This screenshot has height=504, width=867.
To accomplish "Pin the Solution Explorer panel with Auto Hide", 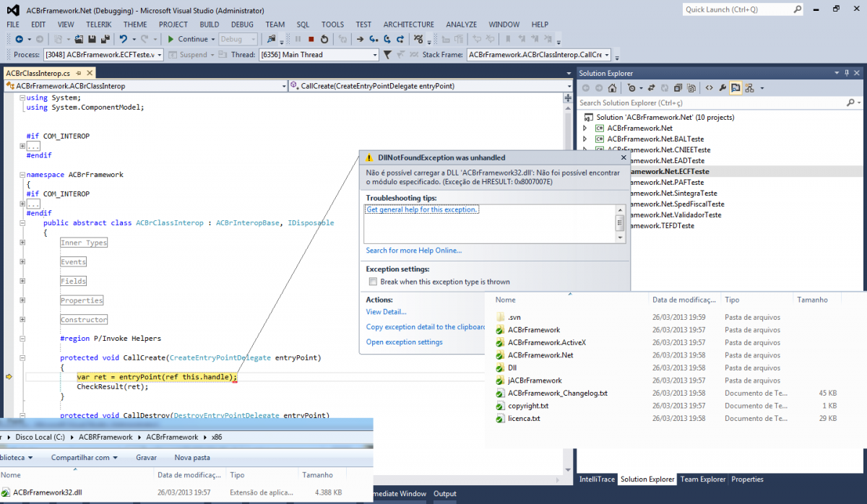I will coord(847,74).
